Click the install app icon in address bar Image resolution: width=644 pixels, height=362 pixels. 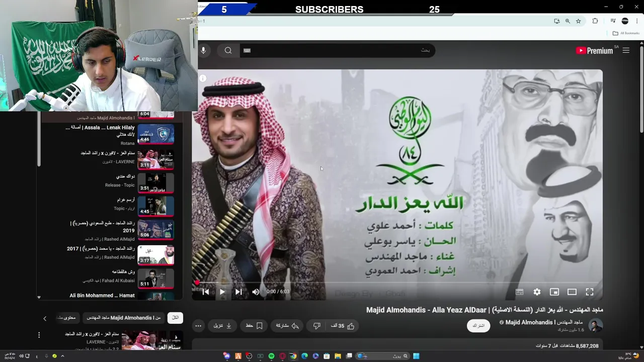click(556, 21)
